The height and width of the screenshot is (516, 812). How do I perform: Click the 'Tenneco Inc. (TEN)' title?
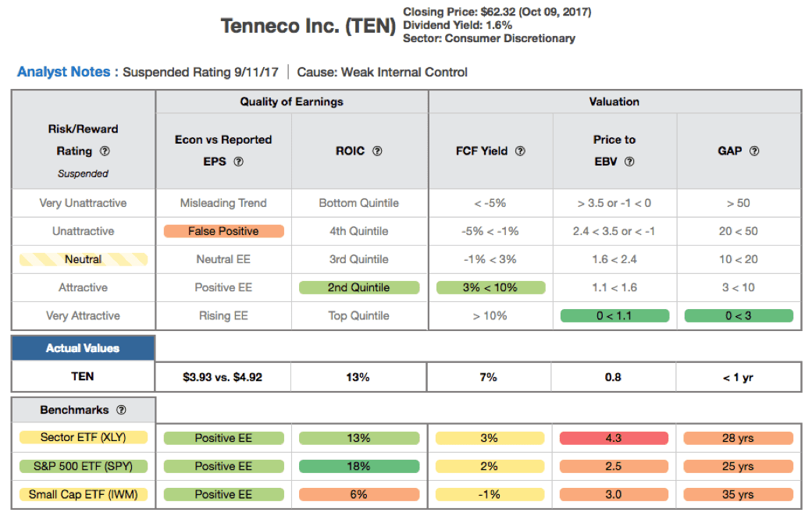pos(308,26)
